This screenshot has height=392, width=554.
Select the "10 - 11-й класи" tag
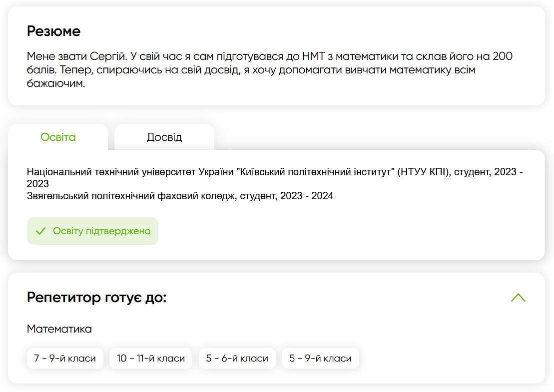[151, 358]
